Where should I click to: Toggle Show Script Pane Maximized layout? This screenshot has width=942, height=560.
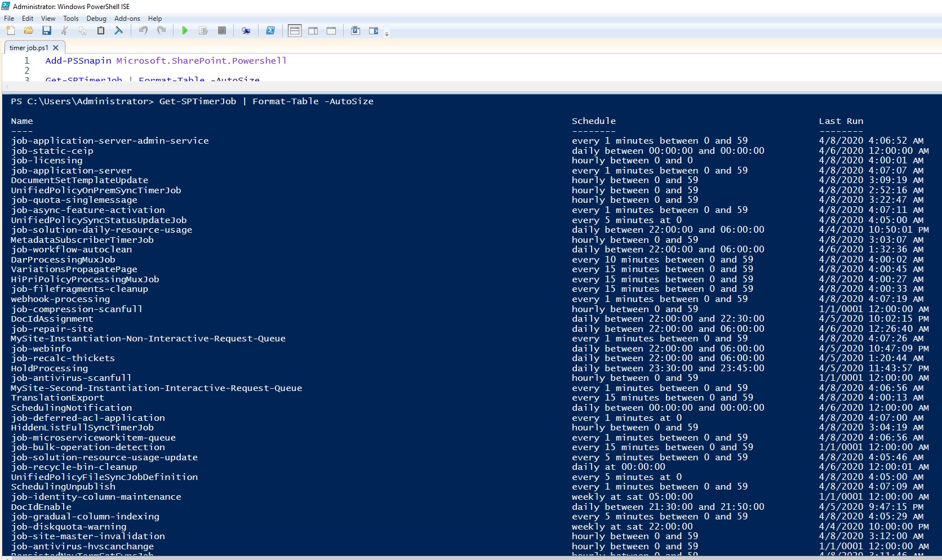(331, 31)
